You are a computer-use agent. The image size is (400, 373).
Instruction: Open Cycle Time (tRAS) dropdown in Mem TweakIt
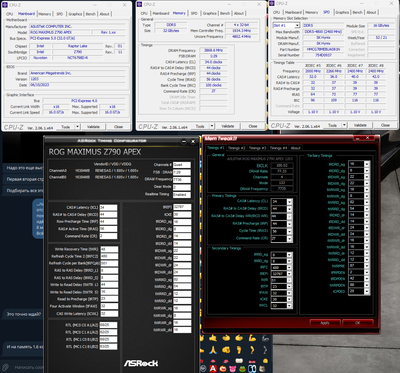[x=289, y=231]
